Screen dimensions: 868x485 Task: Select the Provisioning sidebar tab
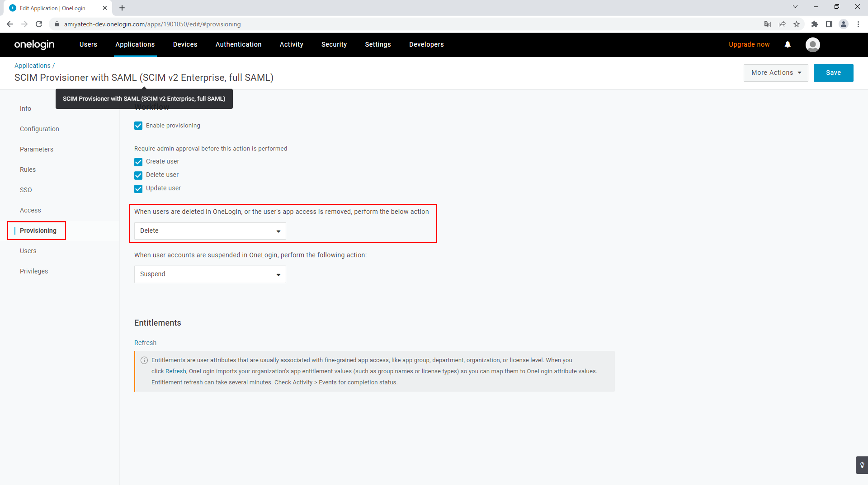(38, 231)
